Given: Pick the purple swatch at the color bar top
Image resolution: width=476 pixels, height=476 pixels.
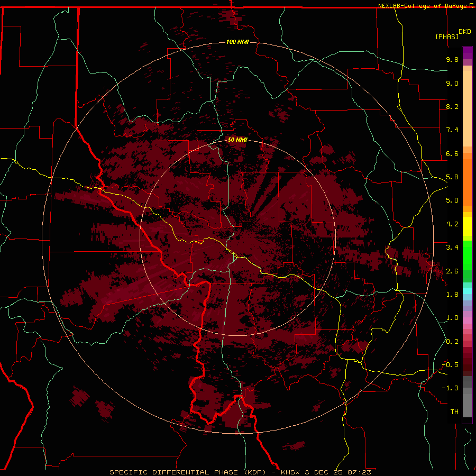Looking at the screenshot, I should click(x=467, y=53).
